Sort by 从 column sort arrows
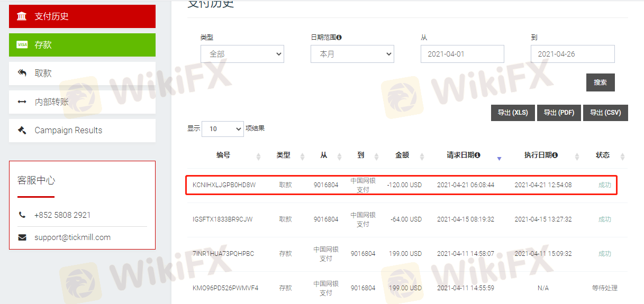This screenshot has height=304, width=644. tap(339, 156)
